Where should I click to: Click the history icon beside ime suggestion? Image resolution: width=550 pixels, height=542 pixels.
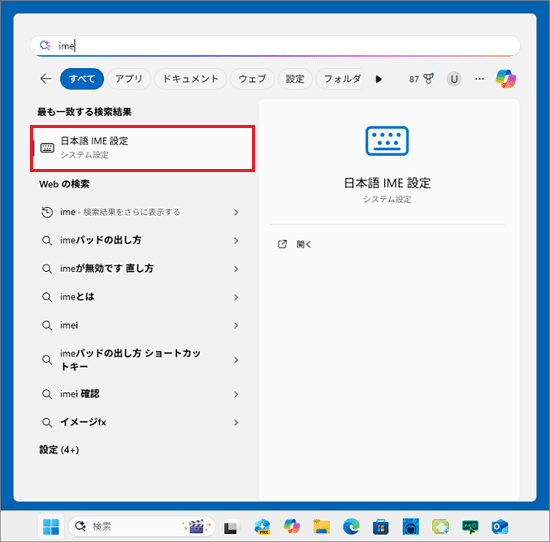(x=47, y=212)
